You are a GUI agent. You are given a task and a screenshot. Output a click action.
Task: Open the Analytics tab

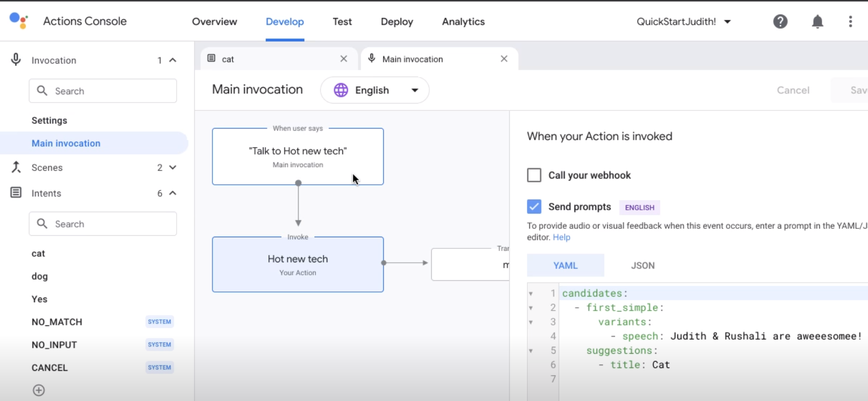click(x=463, y=21)
